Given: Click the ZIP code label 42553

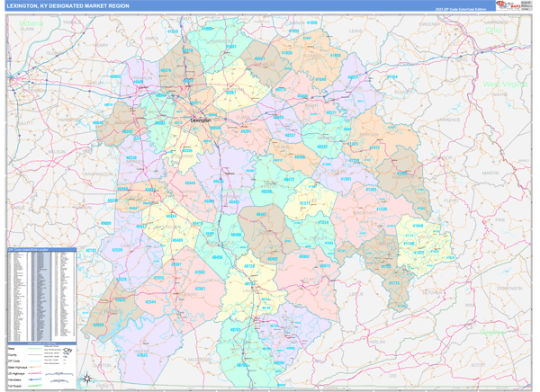Looking at the screenshot, I should click(x=158, y=278).
